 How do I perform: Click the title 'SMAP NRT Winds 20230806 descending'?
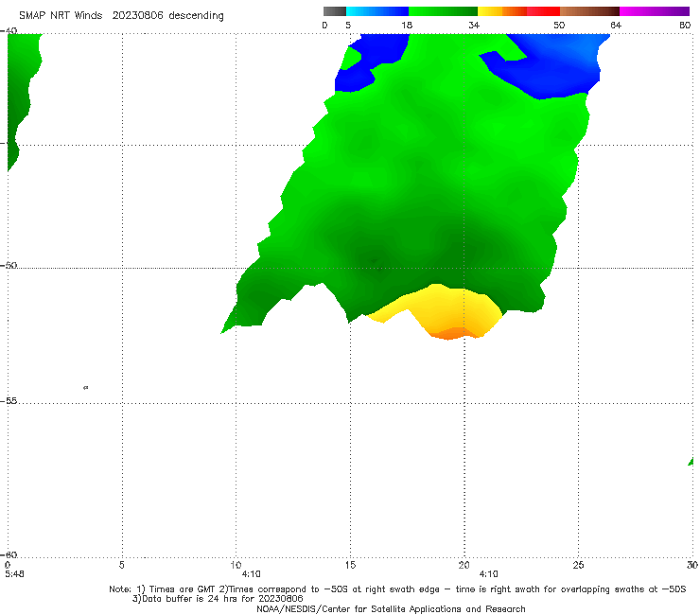pyautogui.click(x=121, y=15)
